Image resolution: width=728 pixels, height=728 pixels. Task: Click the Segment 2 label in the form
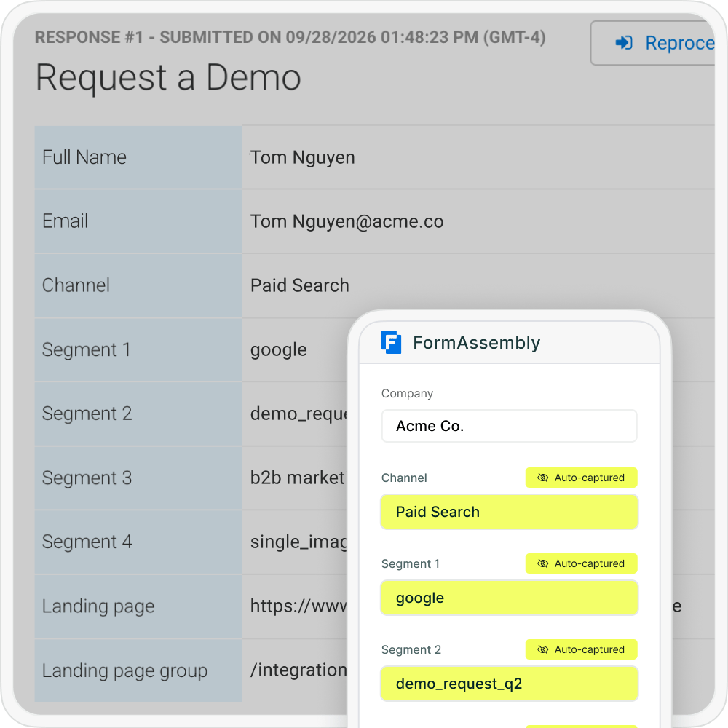[x=411, y=649]
